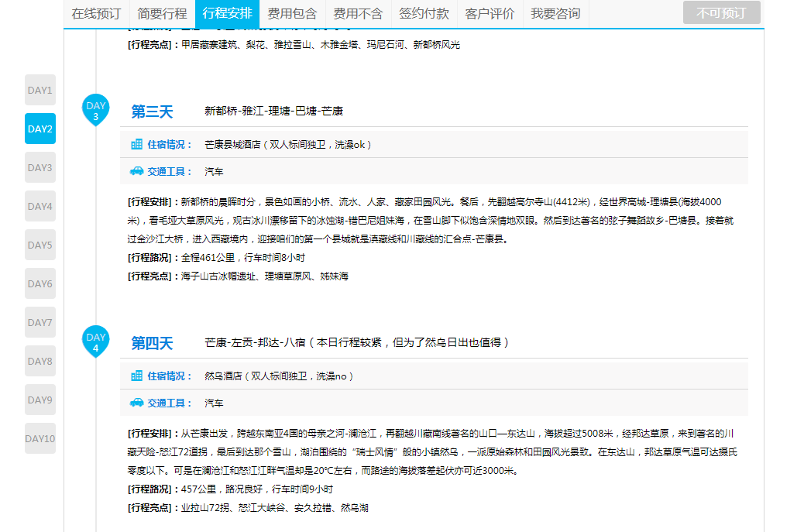804x532 pixels.
Task: Jump to DAY1 in the sidebar
Action: 40,90
